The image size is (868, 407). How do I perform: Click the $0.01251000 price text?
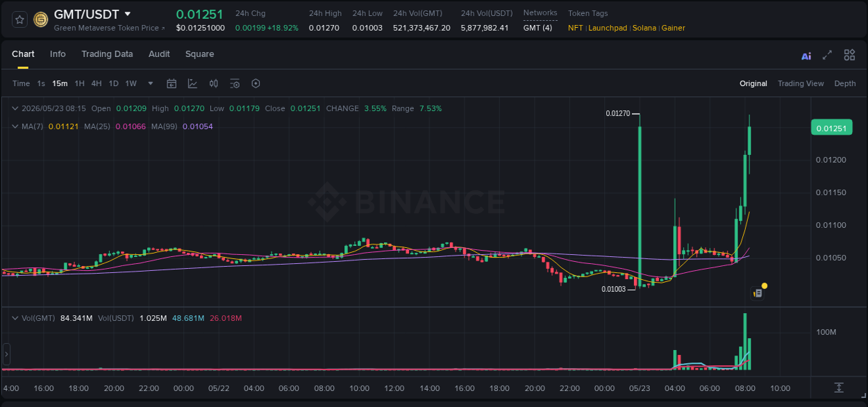(200, 28)
